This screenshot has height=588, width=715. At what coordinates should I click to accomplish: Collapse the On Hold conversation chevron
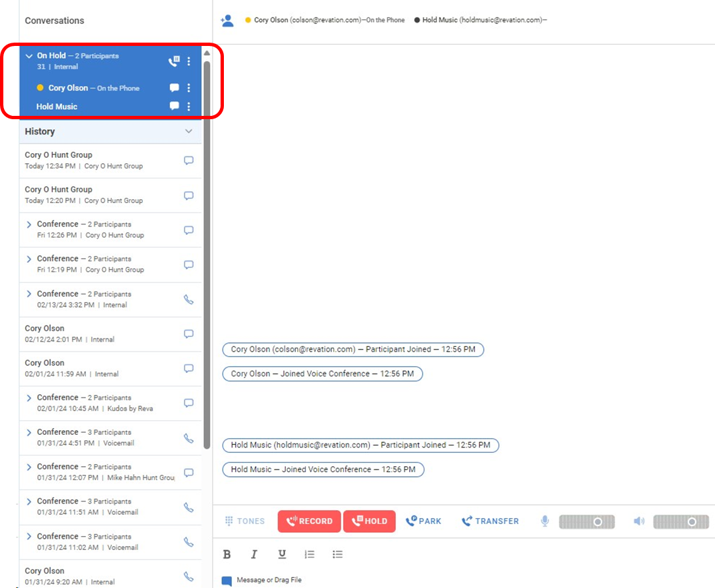point(29,56)
